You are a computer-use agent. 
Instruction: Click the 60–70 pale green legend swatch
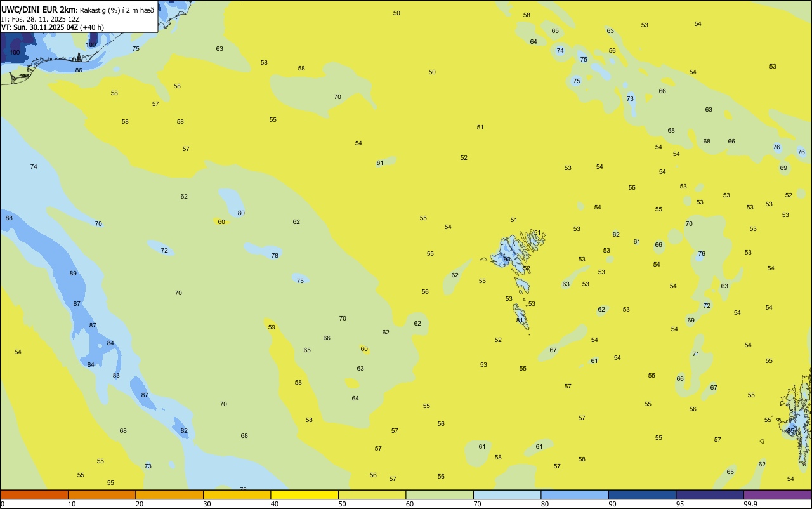[x=440, y=494]
